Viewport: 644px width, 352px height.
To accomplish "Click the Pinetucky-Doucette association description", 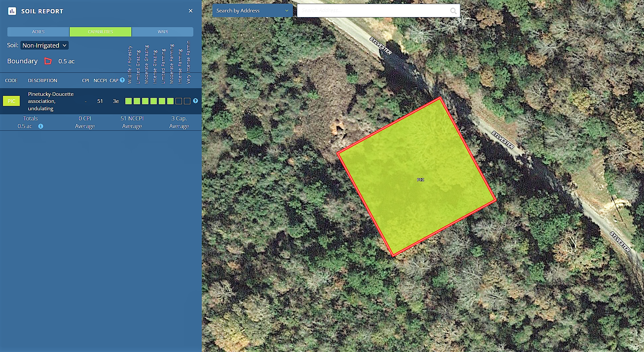I will (x=51, y=101).
